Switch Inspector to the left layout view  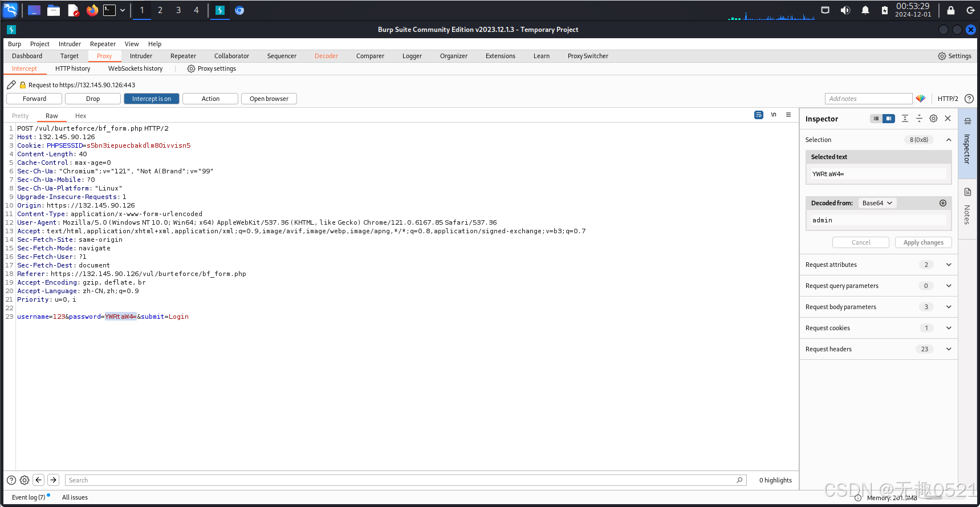(x=876, y=119)
